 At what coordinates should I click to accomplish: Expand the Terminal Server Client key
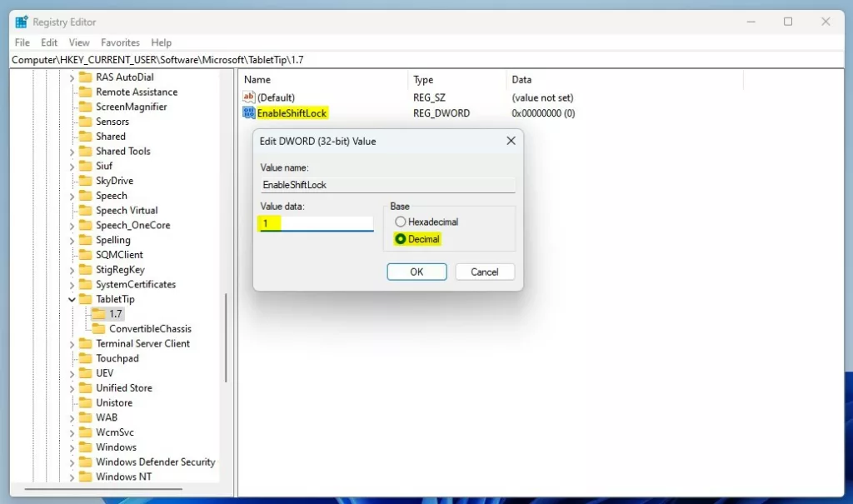point(72,344)
